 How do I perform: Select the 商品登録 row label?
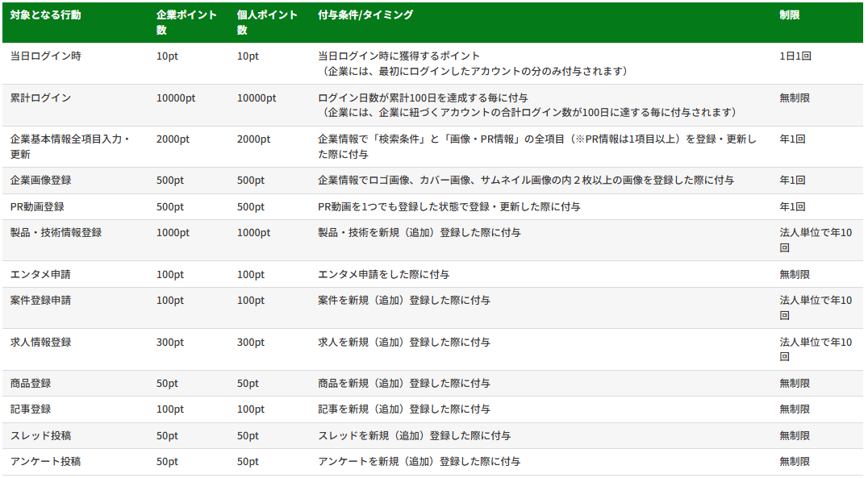click(31, 384)
